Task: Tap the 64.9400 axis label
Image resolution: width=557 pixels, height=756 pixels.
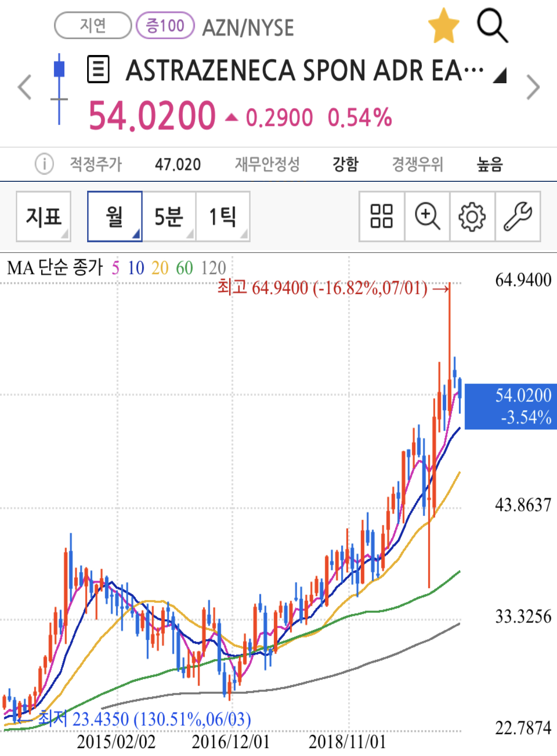Action: click(x=523, y=280)
